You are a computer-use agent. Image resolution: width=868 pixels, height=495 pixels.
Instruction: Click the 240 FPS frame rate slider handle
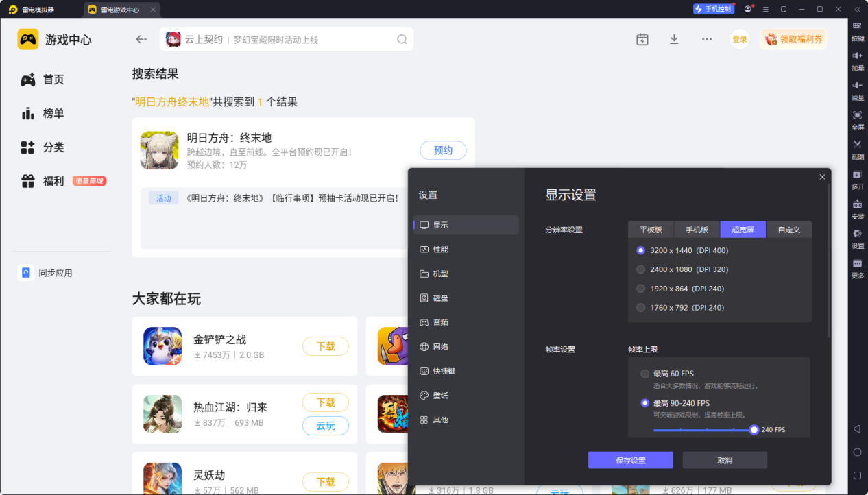pyautogui.click(x=754, y=430)
